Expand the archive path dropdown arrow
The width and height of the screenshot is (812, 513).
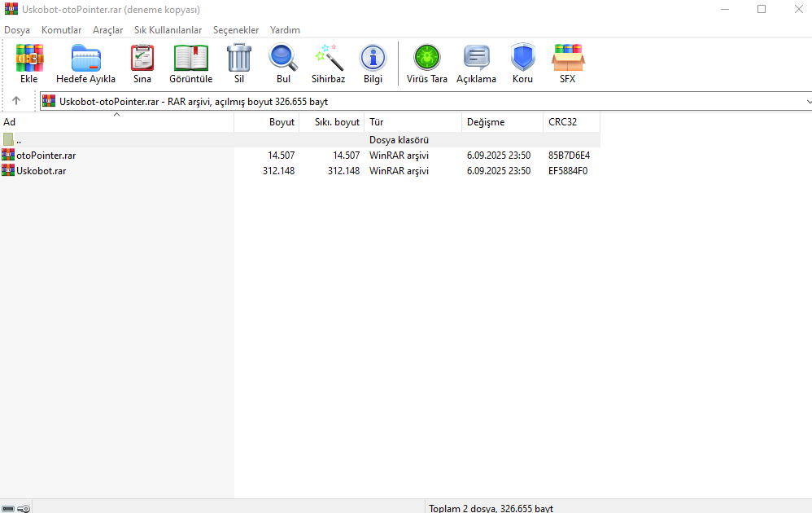click(808, 102)
